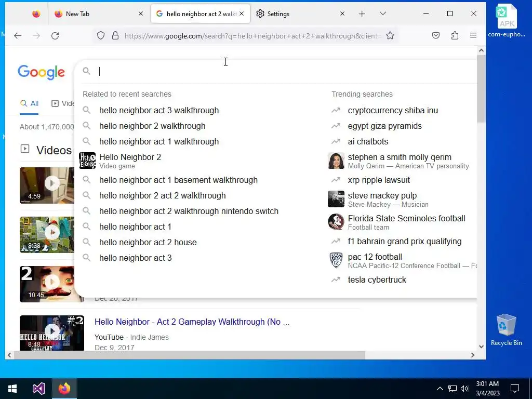
Task: Choose the nintendo switch walkthrough suggestion
Action: [189, 211]
